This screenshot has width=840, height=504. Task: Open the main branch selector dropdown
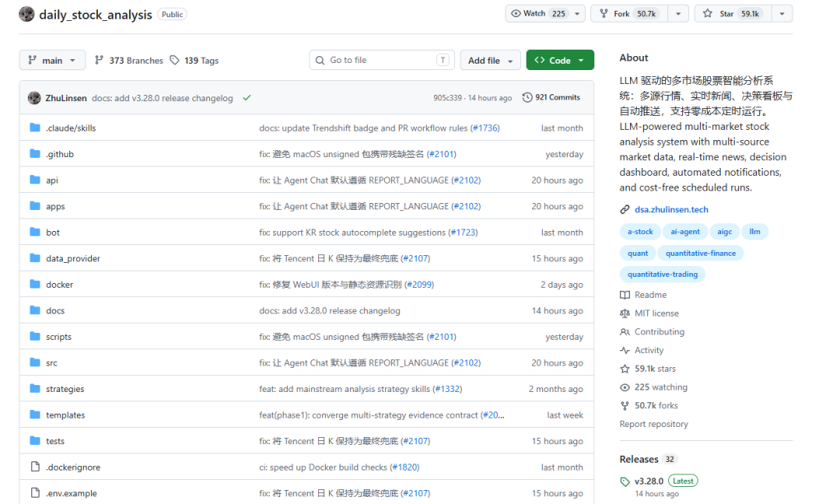pos(53,60)
